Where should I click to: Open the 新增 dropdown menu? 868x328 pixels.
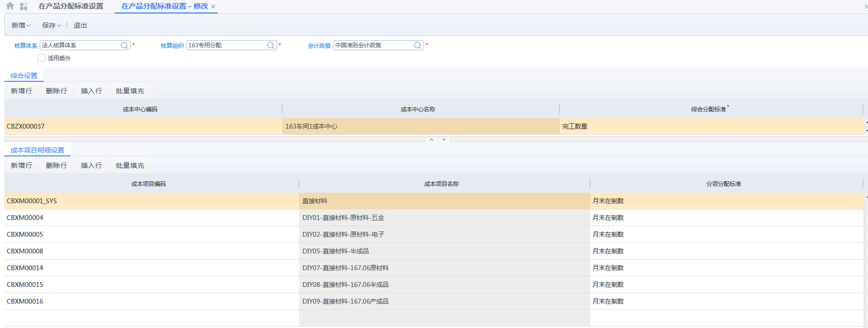click(21, 25)
